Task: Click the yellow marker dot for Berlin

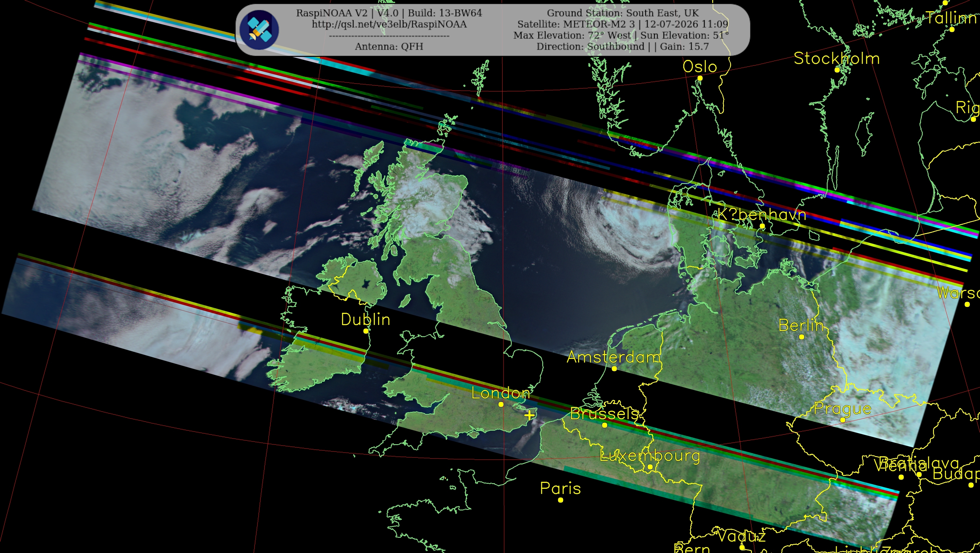Action: click(x=801, y=337)
